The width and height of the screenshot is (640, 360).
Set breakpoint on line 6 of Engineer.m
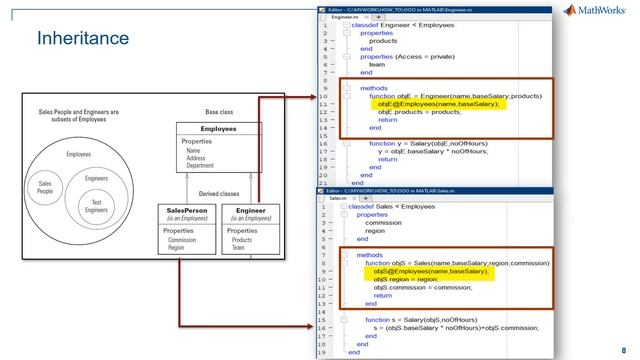333,64
